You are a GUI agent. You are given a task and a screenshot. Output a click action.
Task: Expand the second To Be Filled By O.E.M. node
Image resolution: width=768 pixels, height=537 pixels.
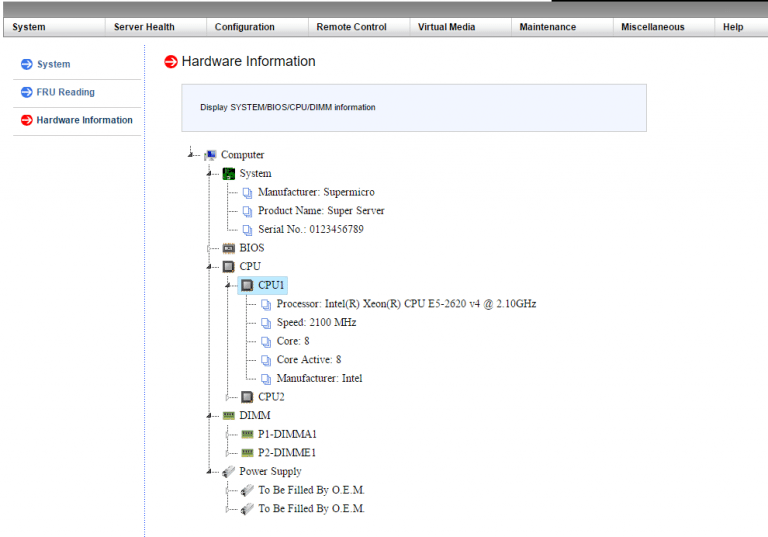[227, 509]
